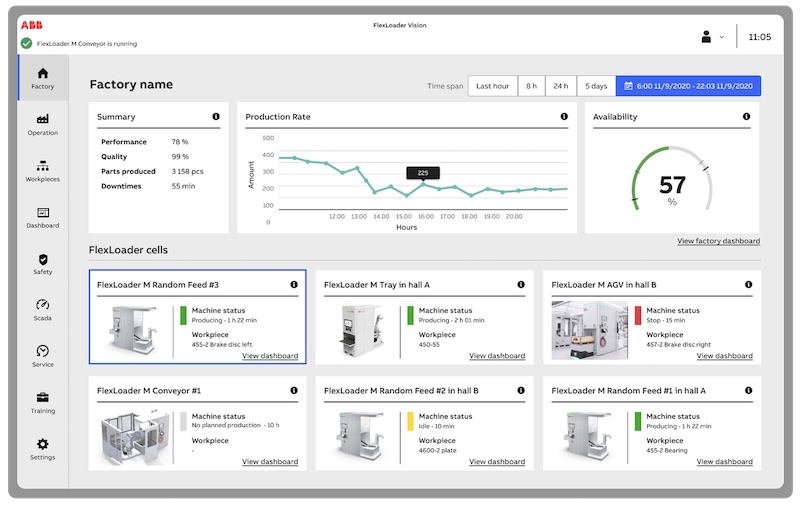Show info for the Availability card

(746, 116)
